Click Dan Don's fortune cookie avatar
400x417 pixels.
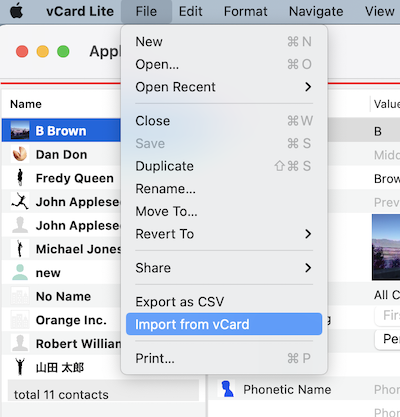(x=20, y=154)
